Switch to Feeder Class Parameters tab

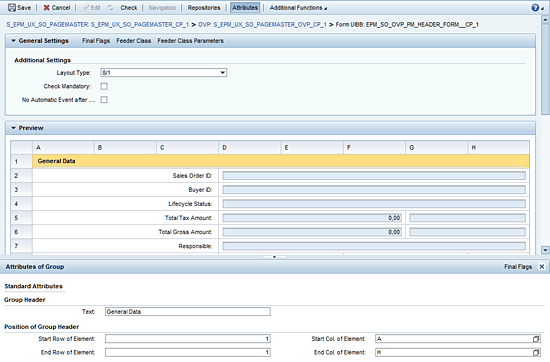coord(190,41)
